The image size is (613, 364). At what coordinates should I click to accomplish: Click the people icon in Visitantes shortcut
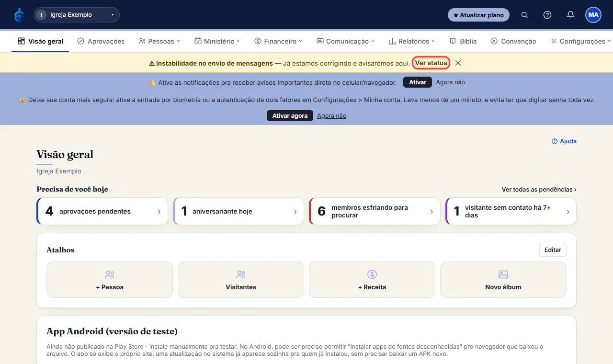click(241, 274)
